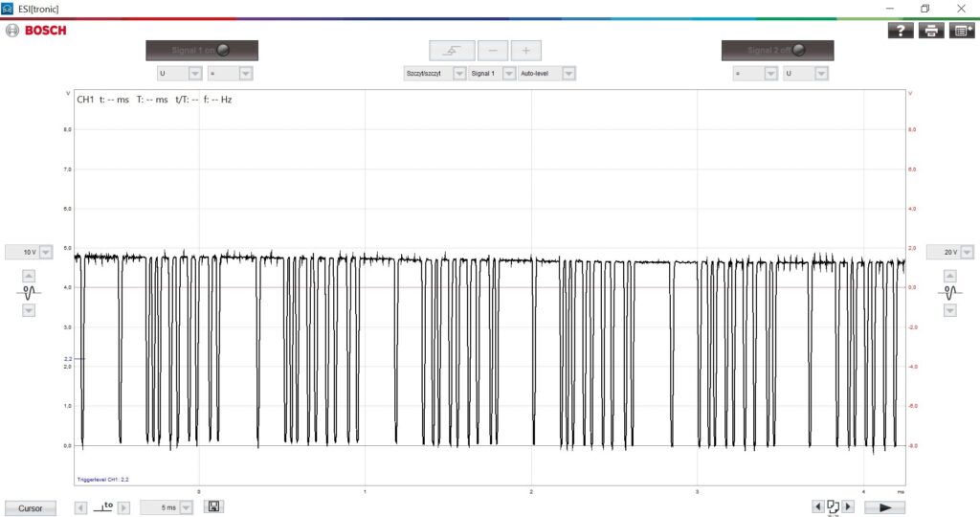Save the waveform with the floppy disk icon
The height and width of the screenshot is (517, 980).
tap(214, 506)
